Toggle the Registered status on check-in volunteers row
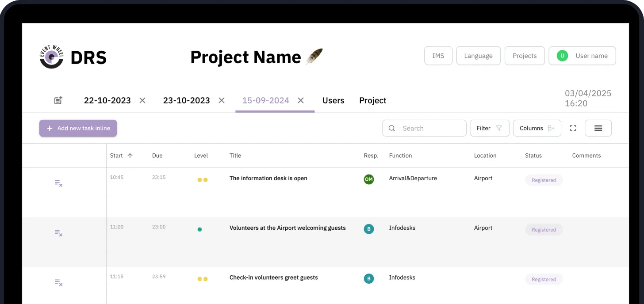The image size is (644, 304). click(544, 279)
